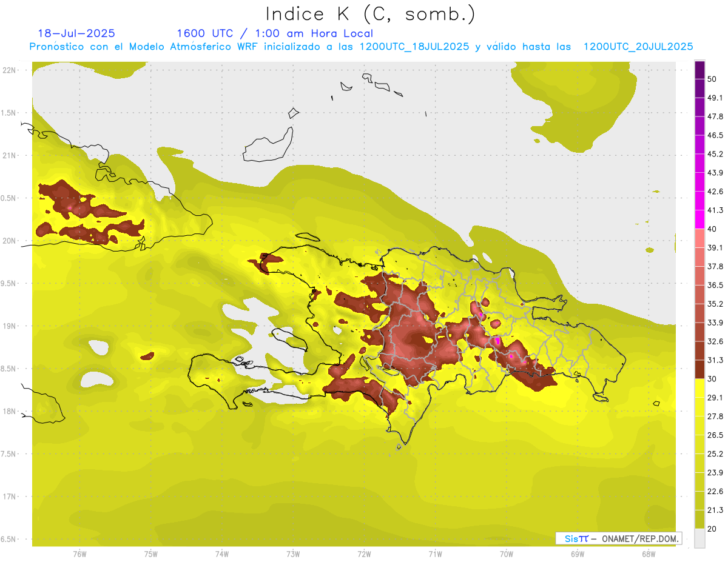
Task: Click the "22N" latitude label
Action: (10, 70)
